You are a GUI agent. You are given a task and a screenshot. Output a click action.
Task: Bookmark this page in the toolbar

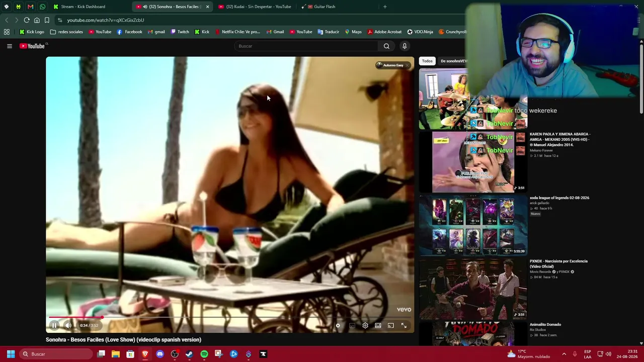coord(47,20)
